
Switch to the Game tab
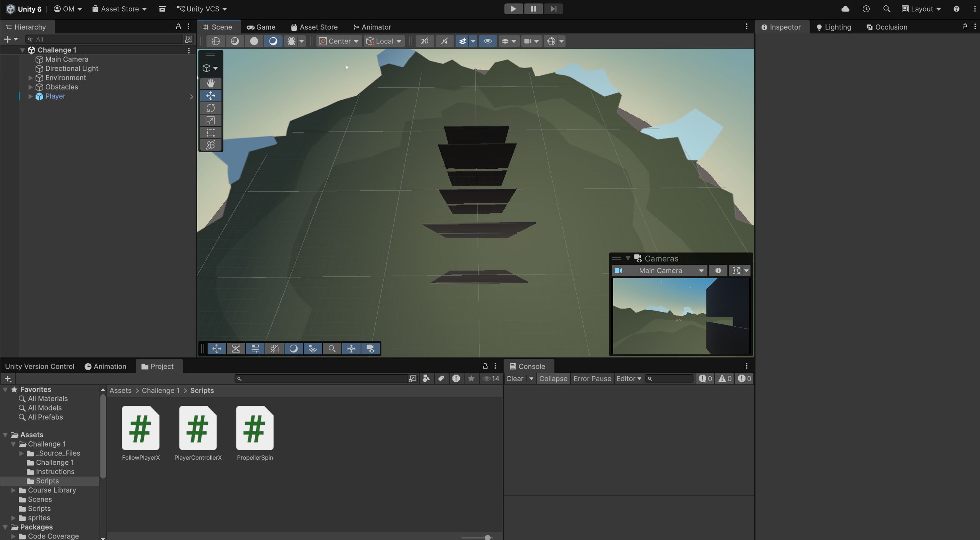pos(261,27)
